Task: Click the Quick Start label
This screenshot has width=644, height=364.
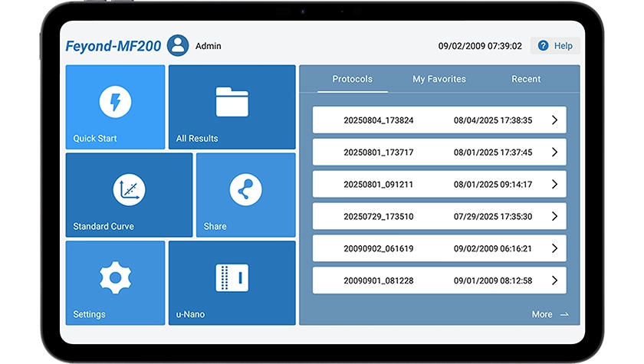Action: coord(95,138)
